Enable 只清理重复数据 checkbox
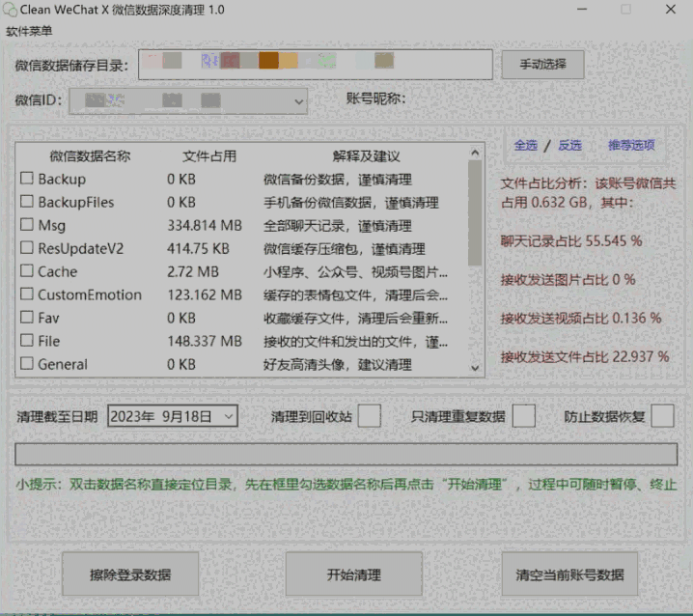Viewport: 693px width, 616px height. click(524, 416)
